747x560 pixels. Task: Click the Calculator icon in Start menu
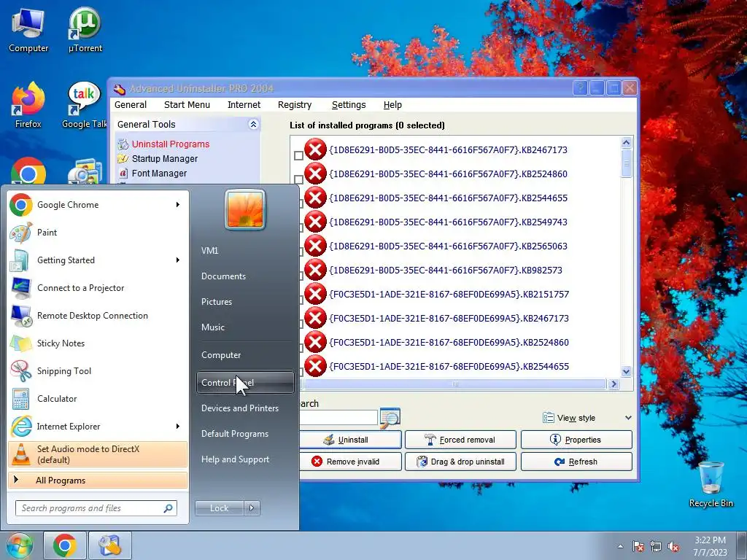(21, 399)
